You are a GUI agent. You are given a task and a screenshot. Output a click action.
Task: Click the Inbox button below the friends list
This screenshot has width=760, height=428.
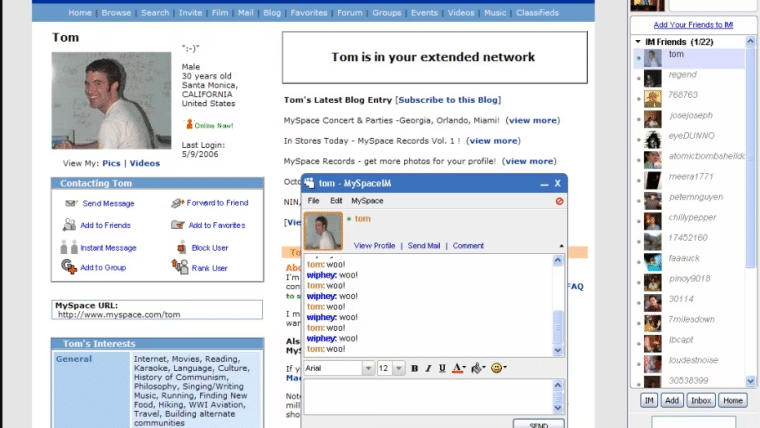coord(701,400)
